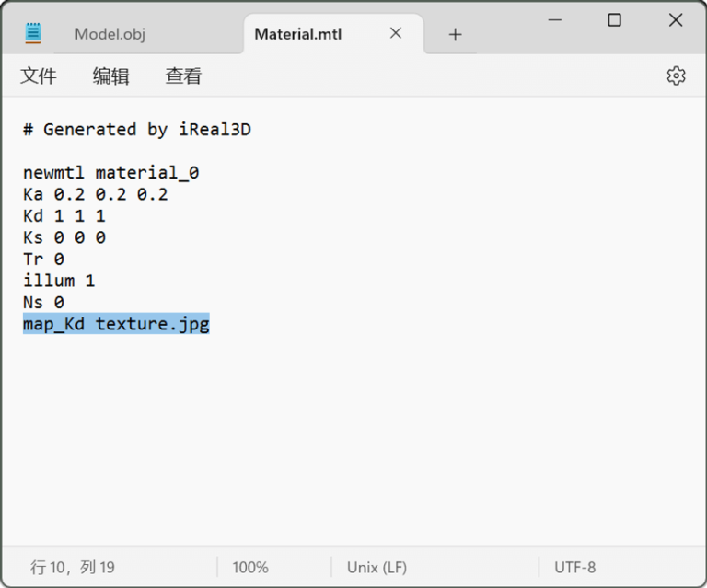Click the 100% zoom level in status bar

click(x=250, y=568)
